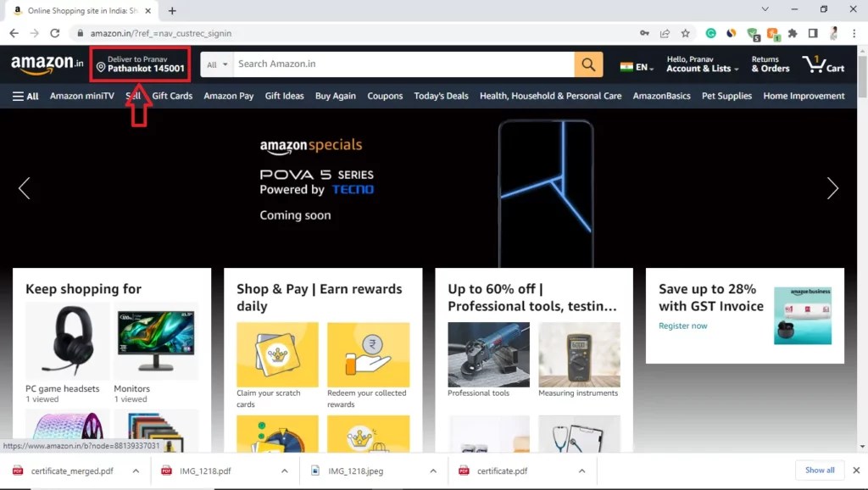Click the password key icon in address bar
868x490 pixels.
pos(644,33)
